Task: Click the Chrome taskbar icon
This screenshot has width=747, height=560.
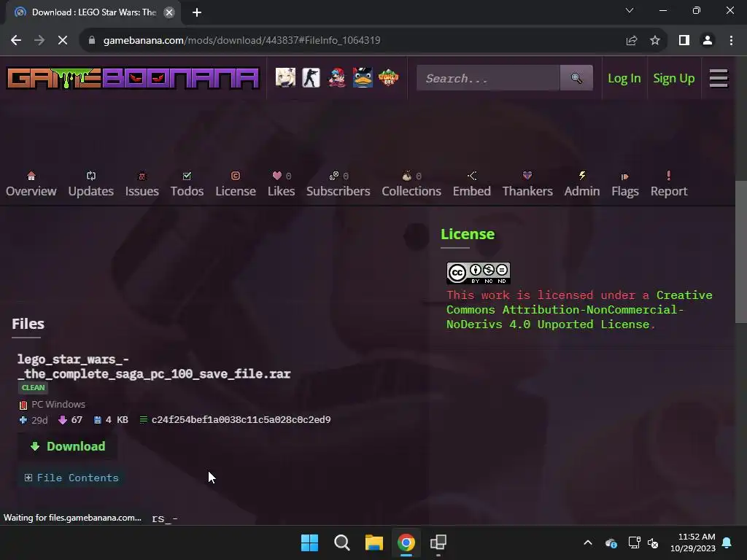Action: [x=406, y=542]
